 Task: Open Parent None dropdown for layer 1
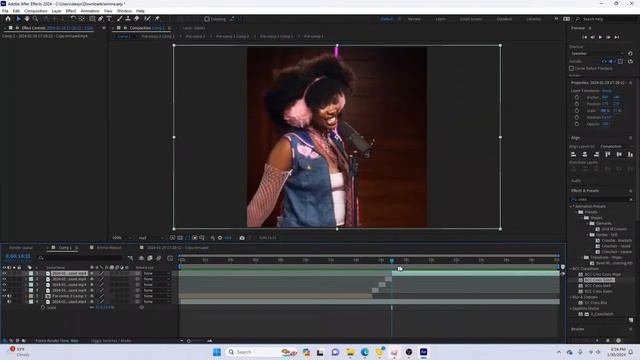click(x=156, y=273)
